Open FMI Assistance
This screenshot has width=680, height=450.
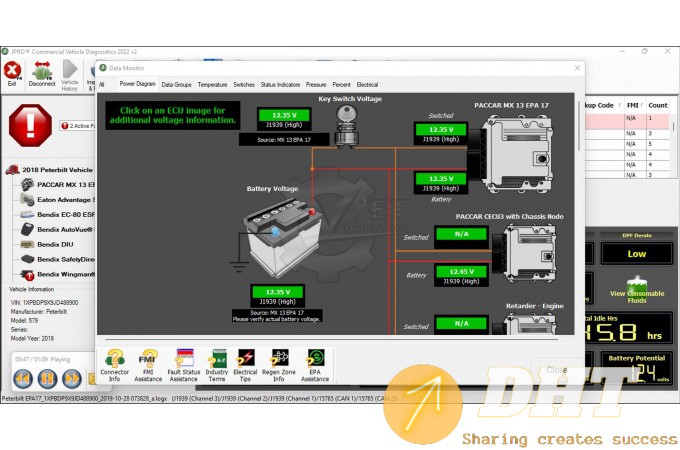[x=148, y=365]
